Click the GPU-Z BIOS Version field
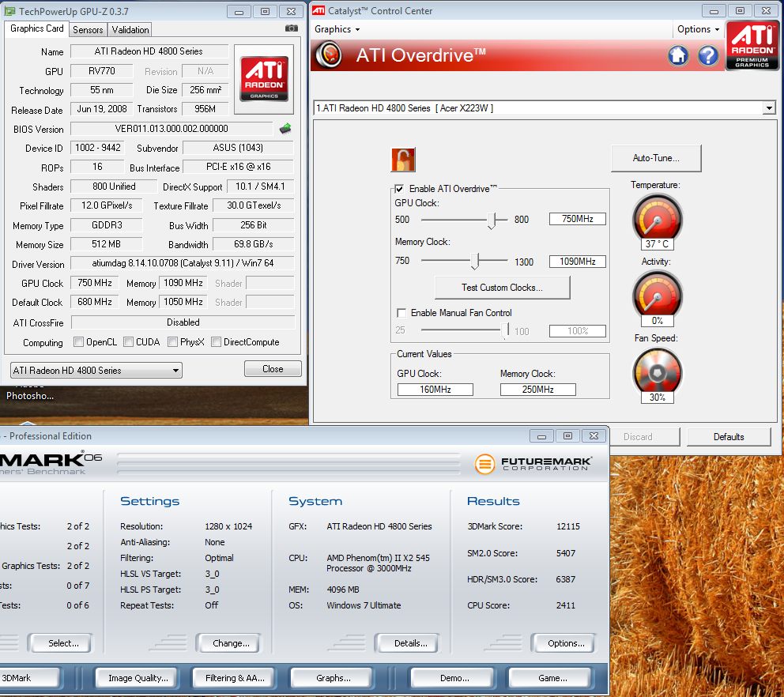The height and width of the screenshot is (697, 784). [171, 129]
